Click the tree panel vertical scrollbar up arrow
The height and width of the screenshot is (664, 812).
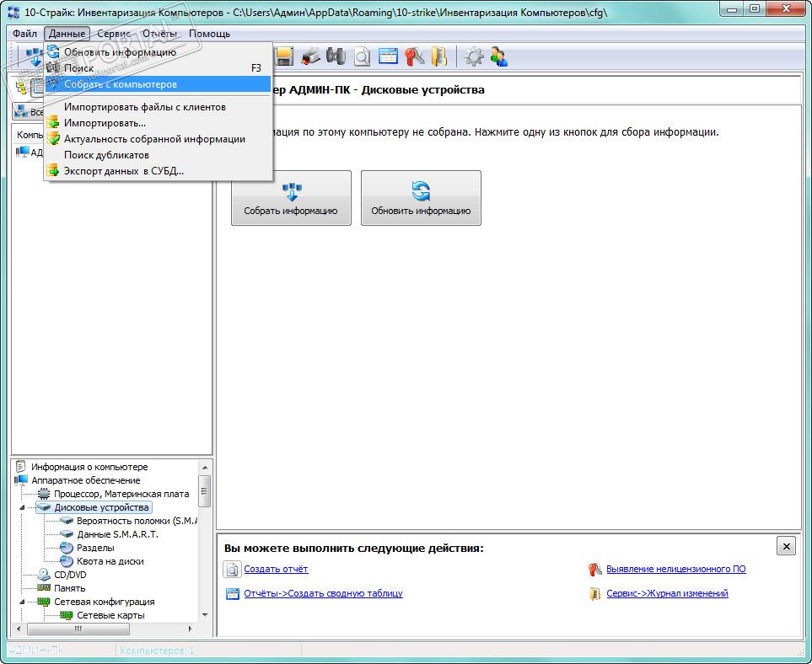pos(205,468)
